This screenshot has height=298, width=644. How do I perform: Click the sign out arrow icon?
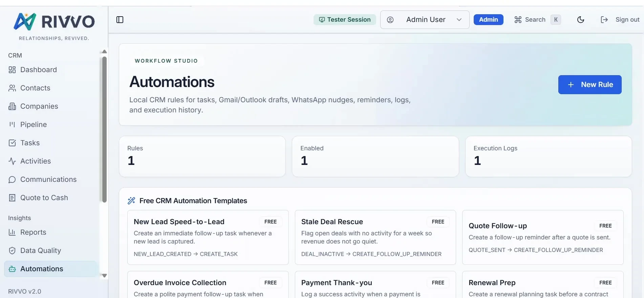pyautogui.click(x=604, y=20)
